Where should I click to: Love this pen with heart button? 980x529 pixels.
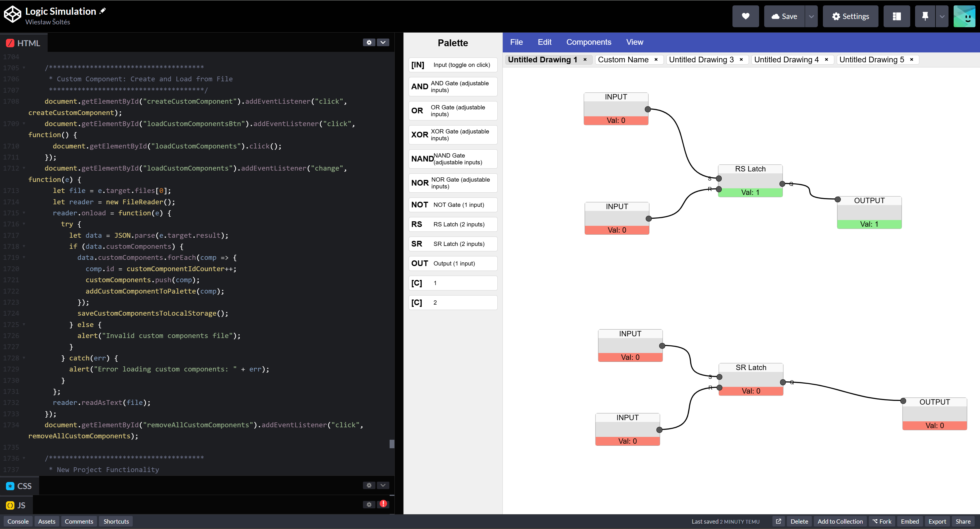(x=745, y=16)
